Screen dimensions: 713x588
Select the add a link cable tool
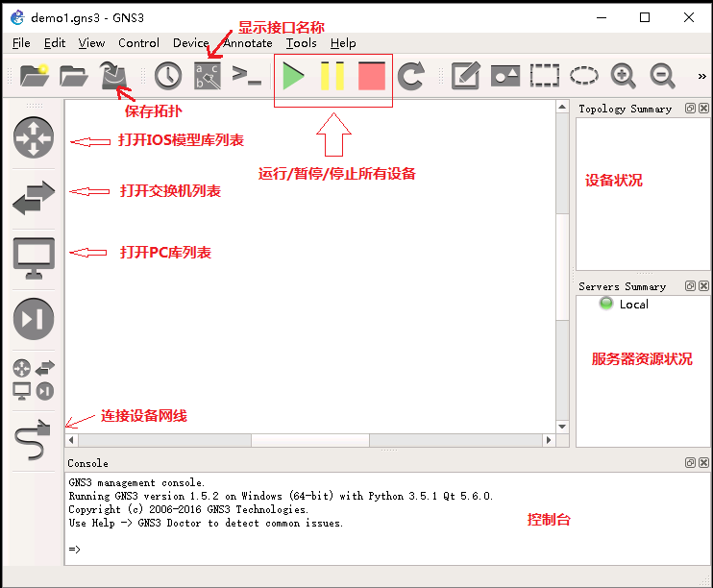click(x=33, y=440)
